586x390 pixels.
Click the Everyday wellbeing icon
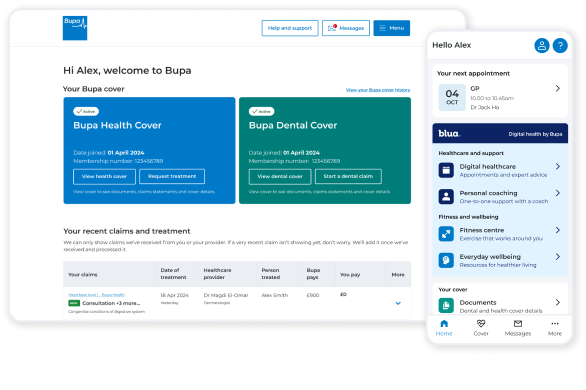pyautogui.click(x=446, y=260)
